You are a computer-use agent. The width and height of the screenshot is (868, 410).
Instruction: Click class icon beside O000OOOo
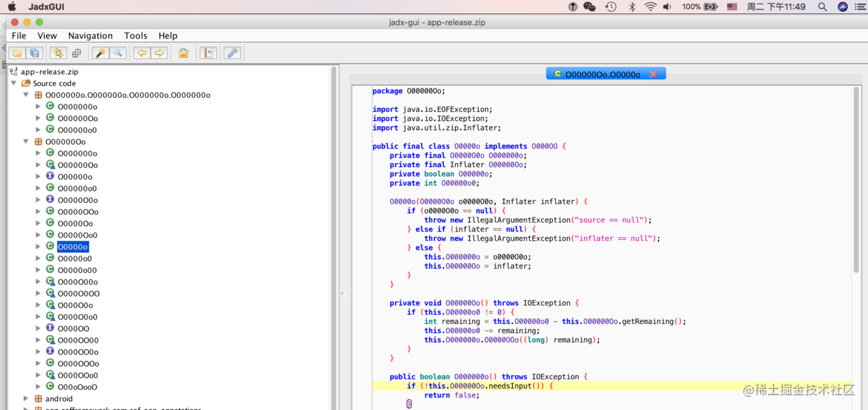[50, 363]
